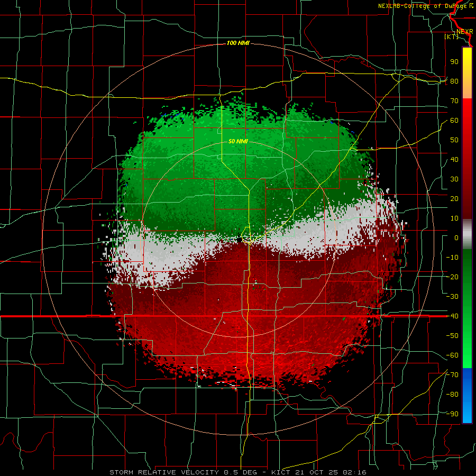This screenshot has height=476, width=476.
Task: Click the NEXR label above the color bar
Action: click(465, 32)
